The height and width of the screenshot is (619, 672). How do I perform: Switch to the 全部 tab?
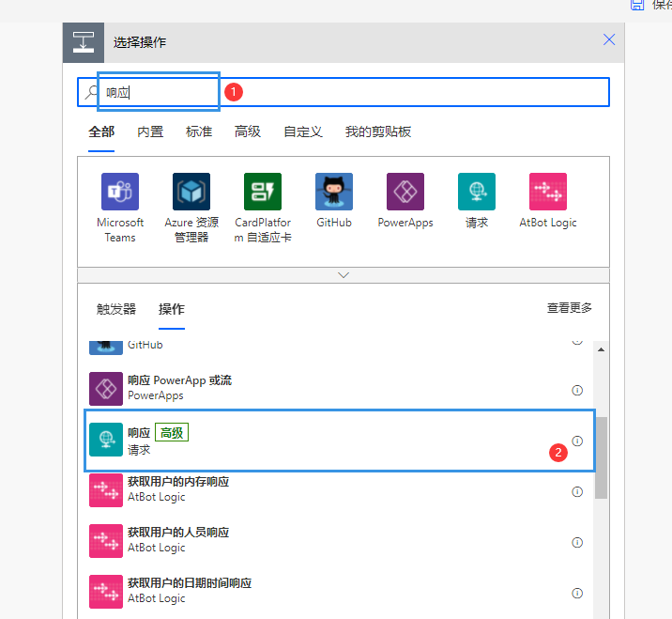click(101, 132)
